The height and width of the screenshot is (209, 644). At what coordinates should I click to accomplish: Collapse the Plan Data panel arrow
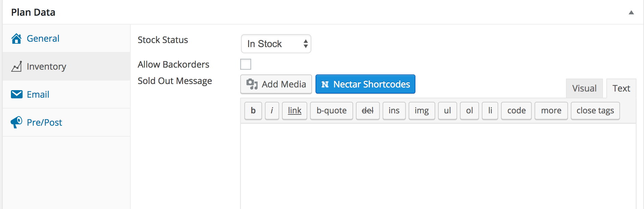631,13
